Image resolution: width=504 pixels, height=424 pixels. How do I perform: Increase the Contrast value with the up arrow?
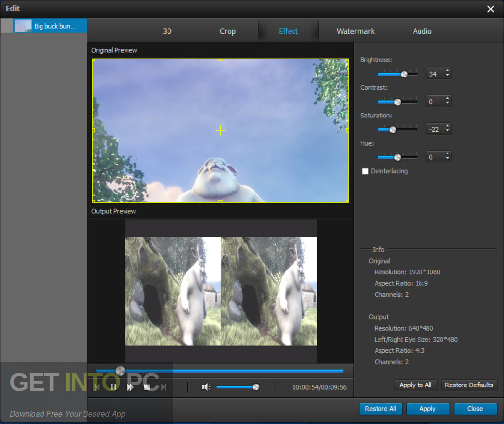447,99
